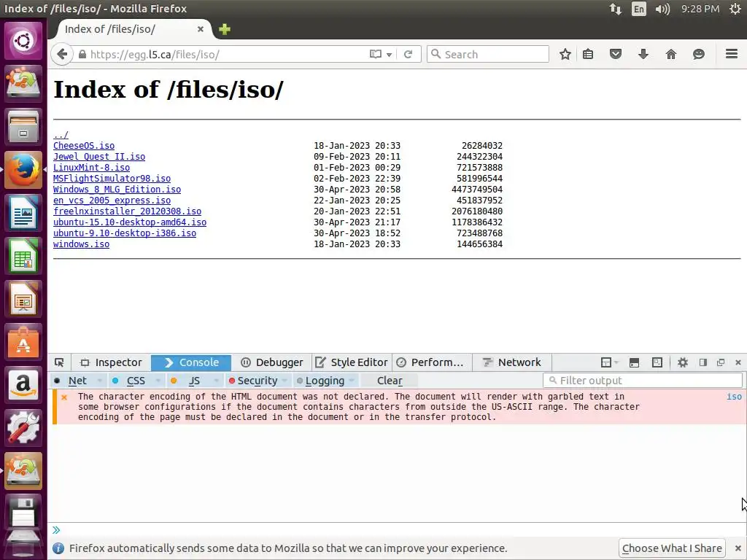The width and height of the screenshot is (747, 560).
Task: Open frame selection devtools dropdown icon
Action: [x=609, y=362]
